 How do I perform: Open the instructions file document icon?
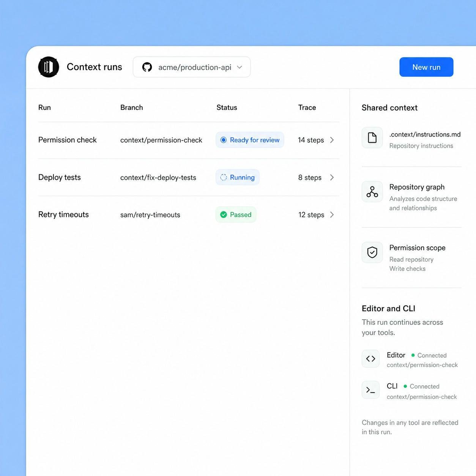click(372, 137)
